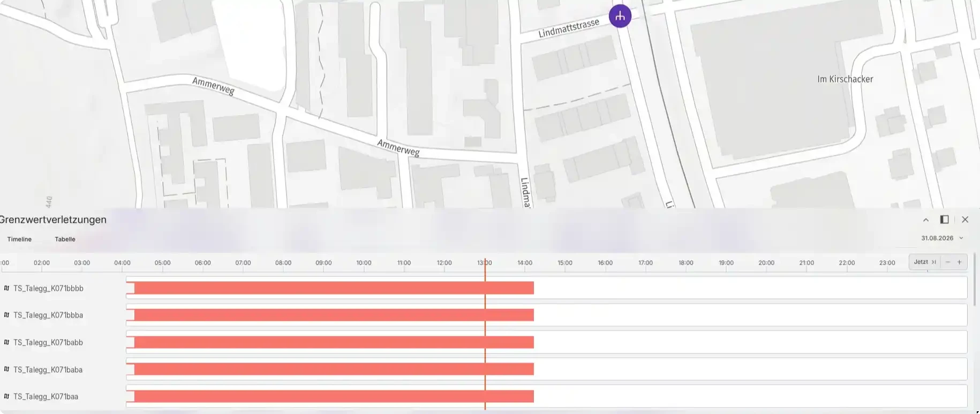Click the red violation bar for TS_Talegg_K071baa
The width and height of the screenshot is (980, 414).
click(x=334, y=396)
